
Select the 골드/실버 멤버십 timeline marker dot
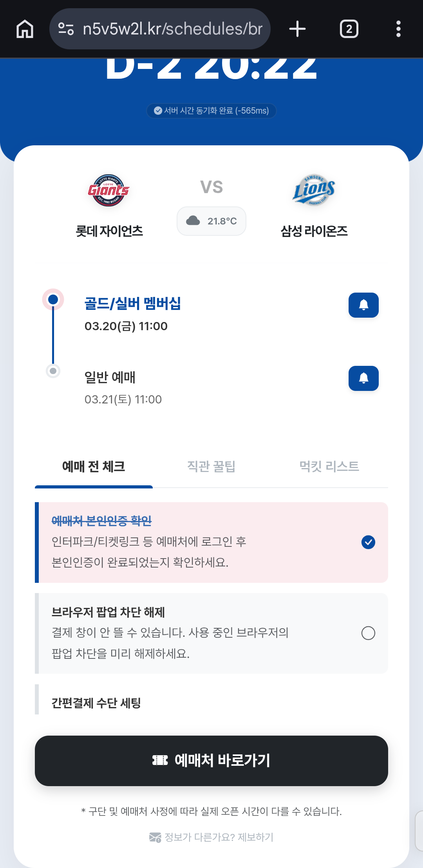53,300
